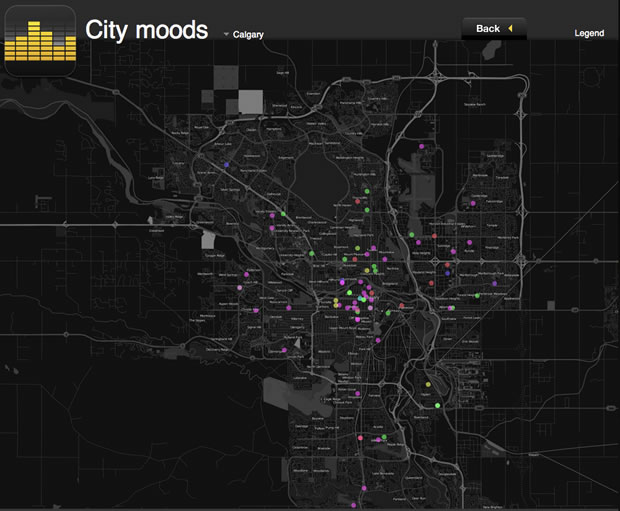Select the blue dot below the red dot in the east
The width and height of the screenshot is (620, 511).
pyautogui.click(x=447, y=273)
